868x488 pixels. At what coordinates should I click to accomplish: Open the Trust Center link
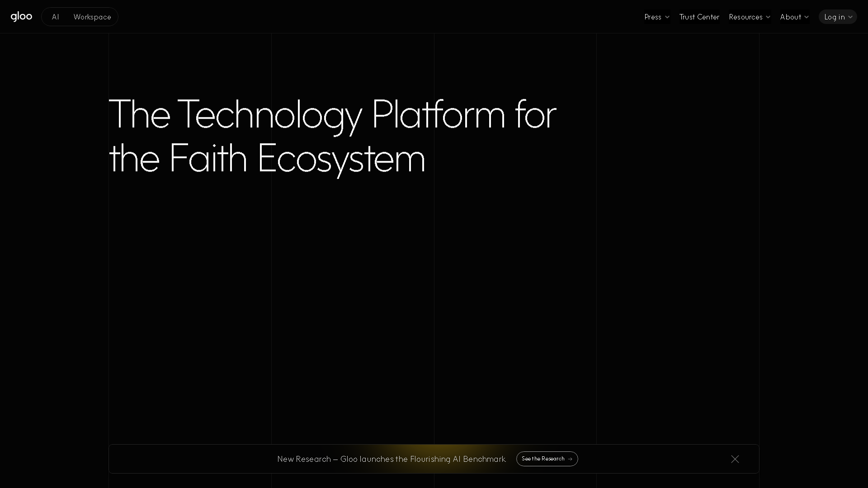[x=699, y=17]
